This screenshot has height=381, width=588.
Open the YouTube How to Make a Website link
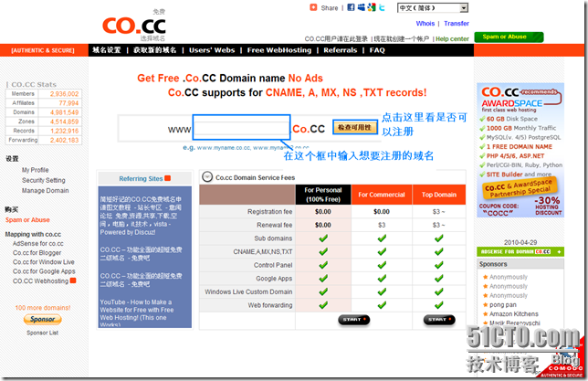click(137, 312)
